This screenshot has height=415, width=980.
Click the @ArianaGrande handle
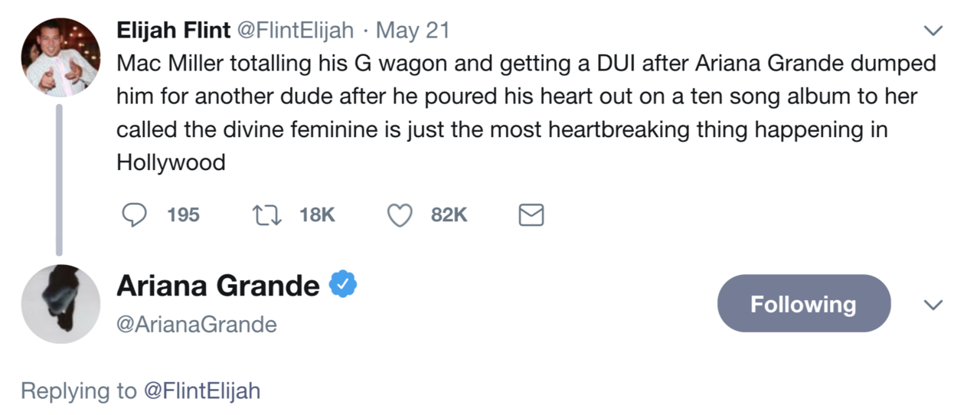point(196,325)
